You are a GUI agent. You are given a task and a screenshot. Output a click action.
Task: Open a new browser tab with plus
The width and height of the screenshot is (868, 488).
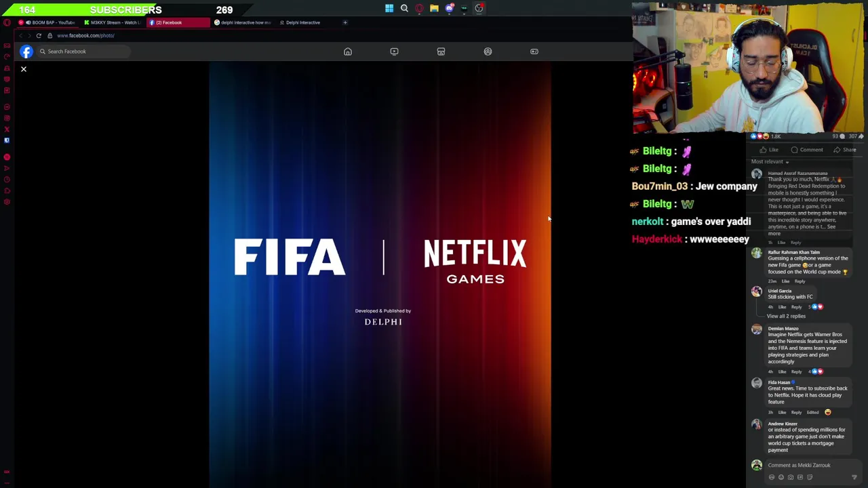coord(345,22)
